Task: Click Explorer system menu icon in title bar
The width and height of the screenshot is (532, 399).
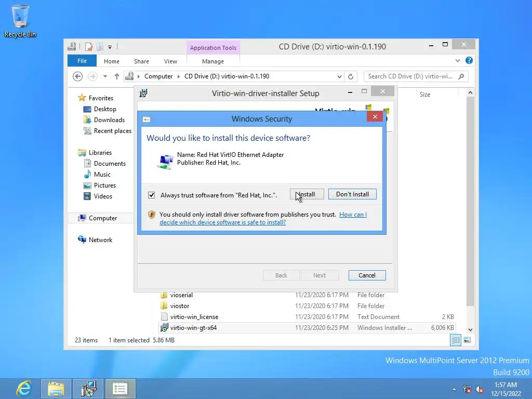Action: [72, 46]
